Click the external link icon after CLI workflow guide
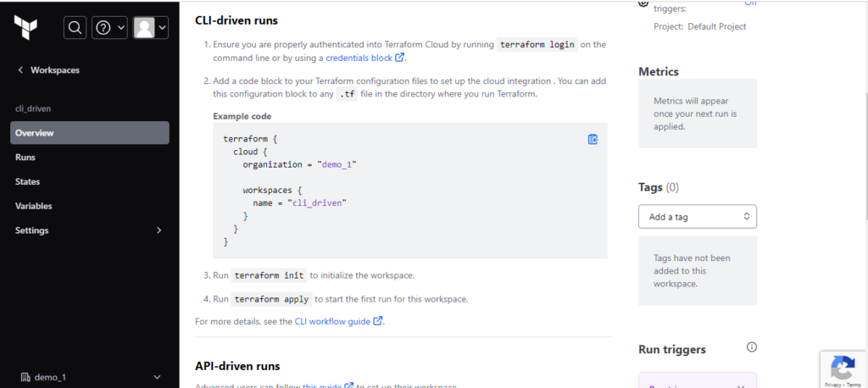The image size is (868, 388). 377,321
